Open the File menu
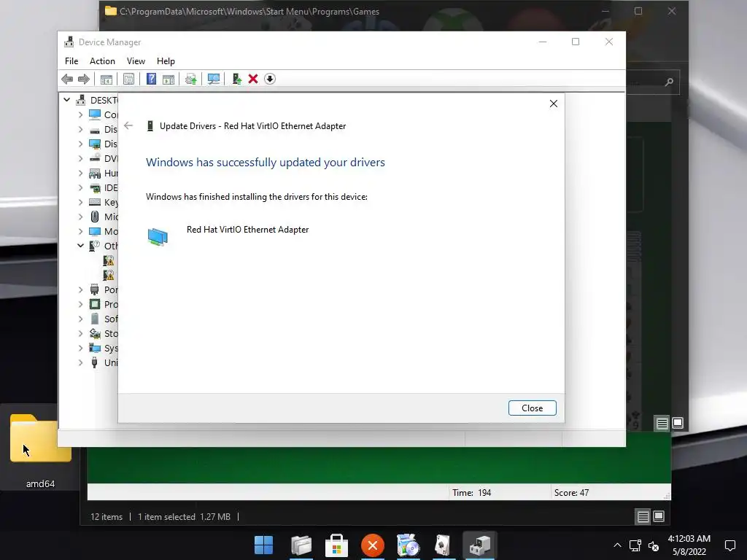 pyautogui.click(x=71, y=61)
